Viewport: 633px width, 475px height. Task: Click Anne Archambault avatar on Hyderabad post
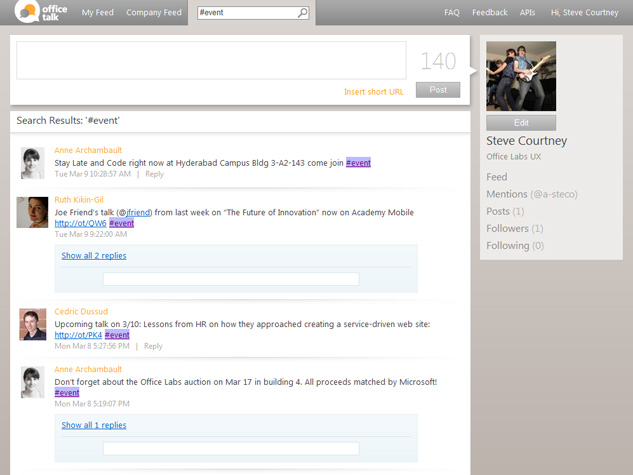click(x=32, y=163)
